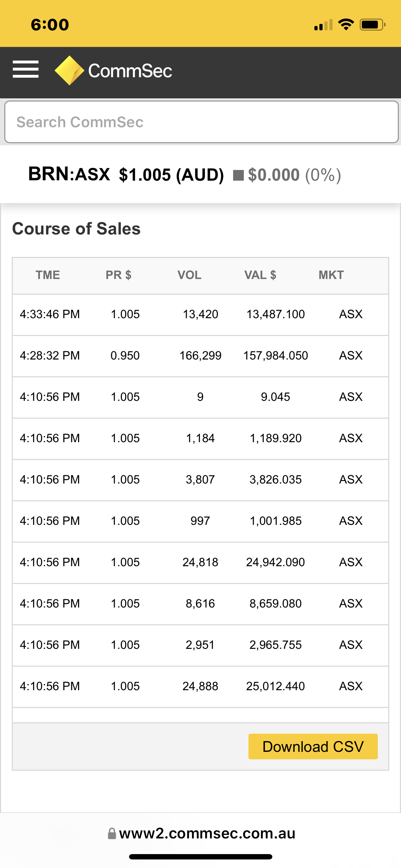Tap the status bar clock showing 6:00
Viewport: 401px width, 868px height.
pos(50,25)
